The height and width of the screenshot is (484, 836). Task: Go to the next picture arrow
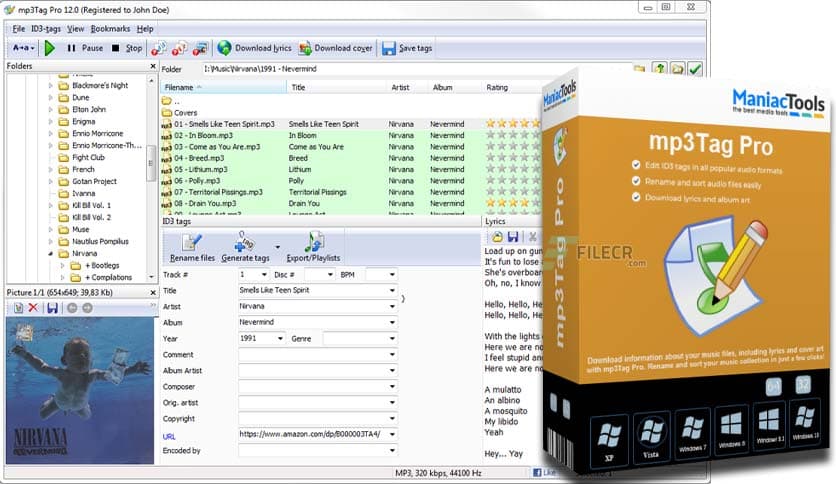87,308
